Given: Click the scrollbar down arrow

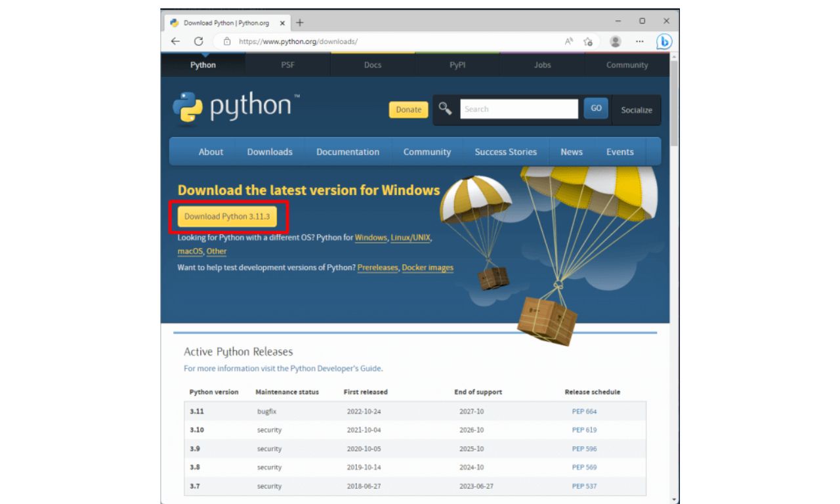Looking at the screenshot, I should coord(675,499).
